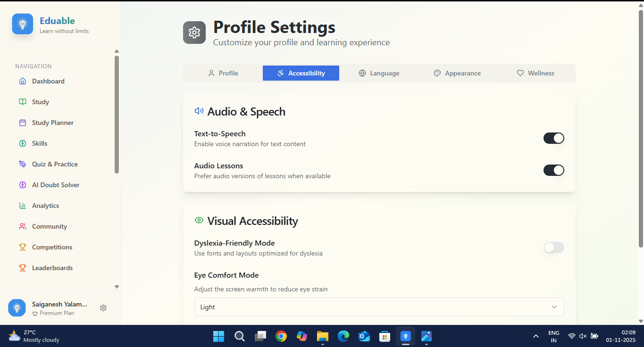The width and height of the screenshot is (644, 347).
Task: Open Google Chrome from the taskbar
Action: tap(281, 336)
